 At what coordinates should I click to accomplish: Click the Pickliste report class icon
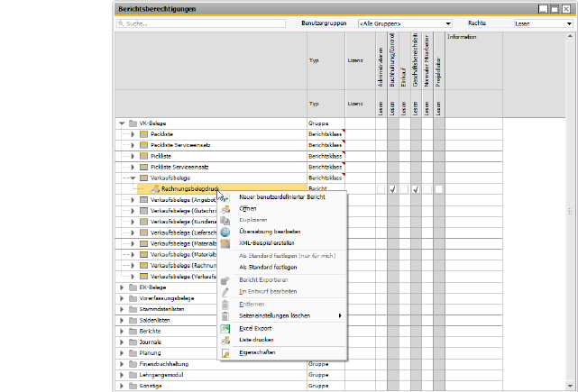click(143, 156)
